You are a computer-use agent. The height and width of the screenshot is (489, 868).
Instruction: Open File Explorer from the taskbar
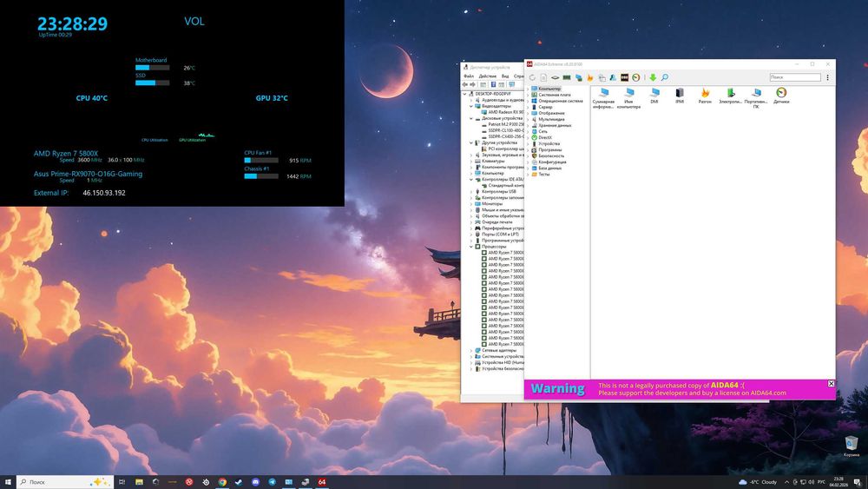point(139,482)
